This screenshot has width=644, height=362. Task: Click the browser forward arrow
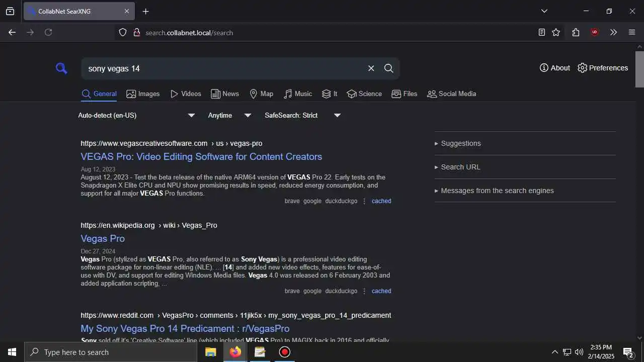(x=30, y=32)
